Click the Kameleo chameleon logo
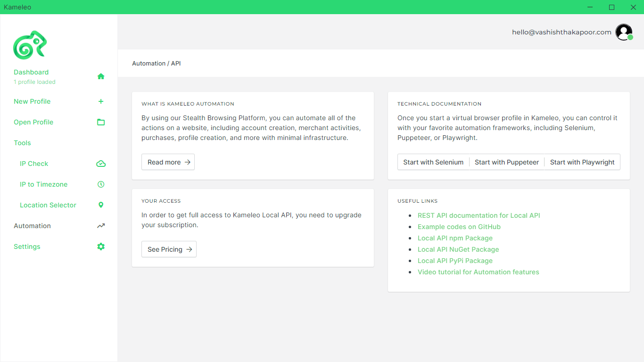 tap(30, 45)
